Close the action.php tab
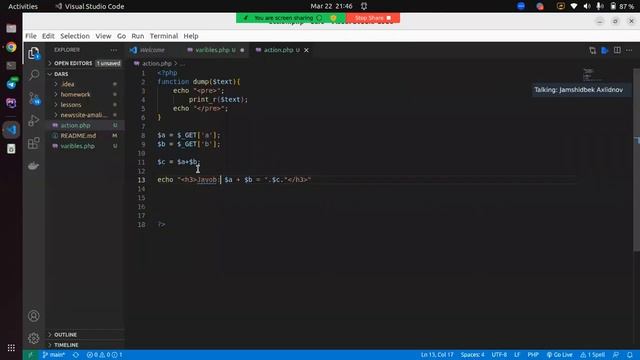This screenshot has width=640, height=360. [x=306, y=50]
